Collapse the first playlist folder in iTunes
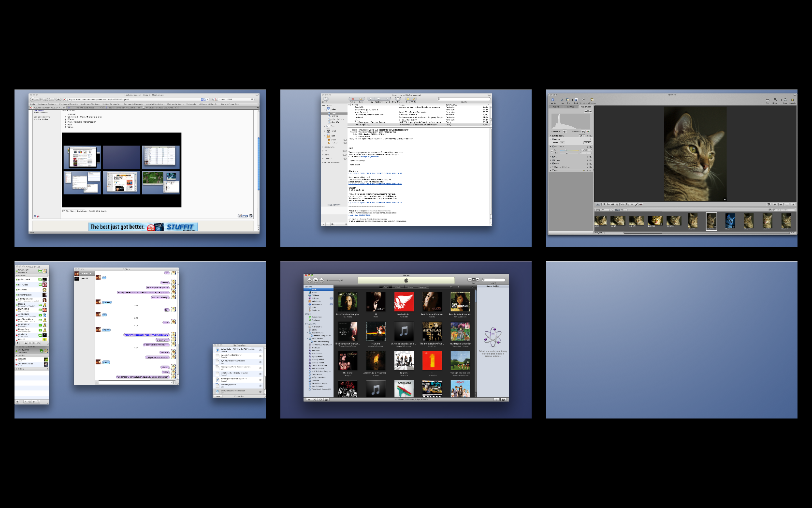Viewport: 812px width, 508px height. (x=307, y=332)
